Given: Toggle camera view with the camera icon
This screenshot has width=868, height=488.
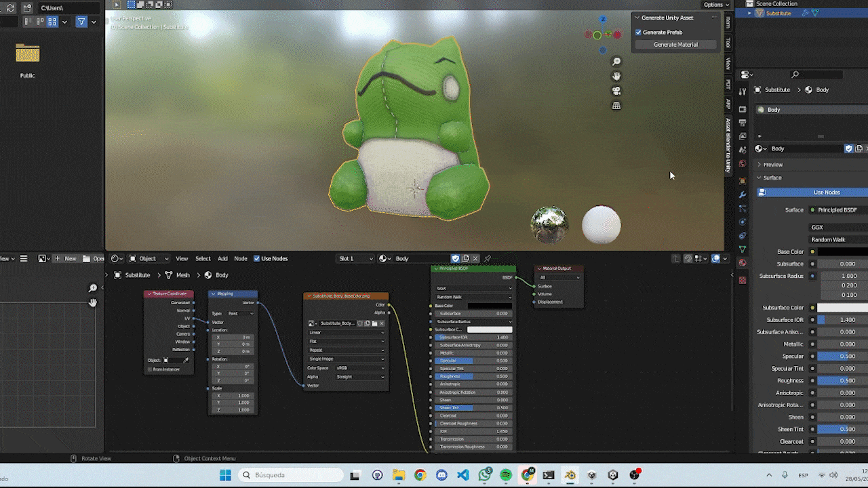Looking at the screenshot, I should (616, 91).
